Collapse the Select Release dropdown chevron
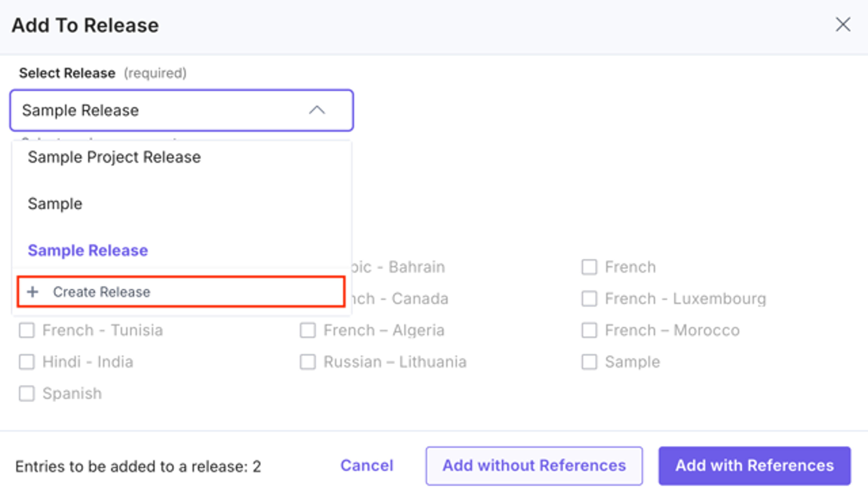868x498 pixels. click(x=317, y=110)
